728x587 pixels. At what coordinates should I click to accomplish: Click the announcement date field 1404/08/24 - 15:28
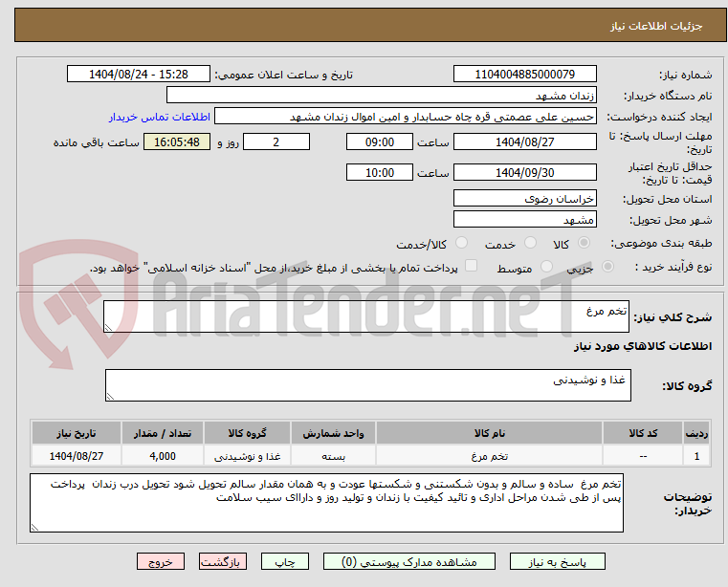(x=139, y=75)
